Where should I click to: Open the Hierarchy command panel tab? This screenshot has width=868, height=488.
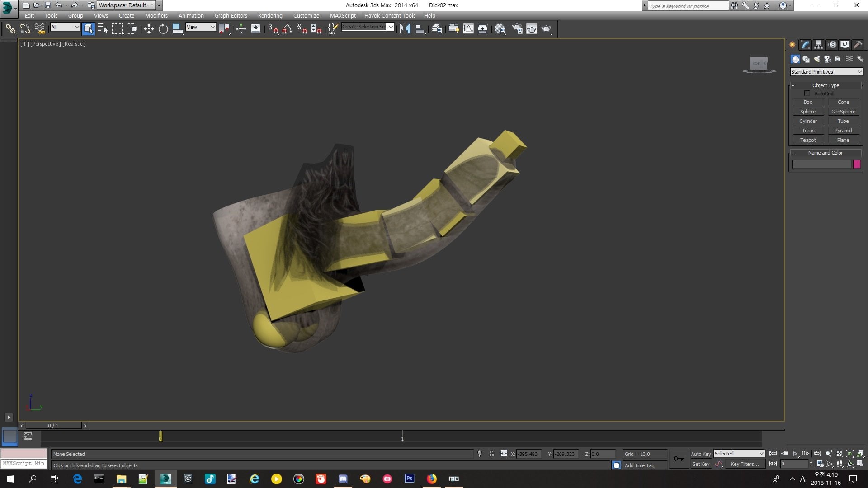point(819,45)
